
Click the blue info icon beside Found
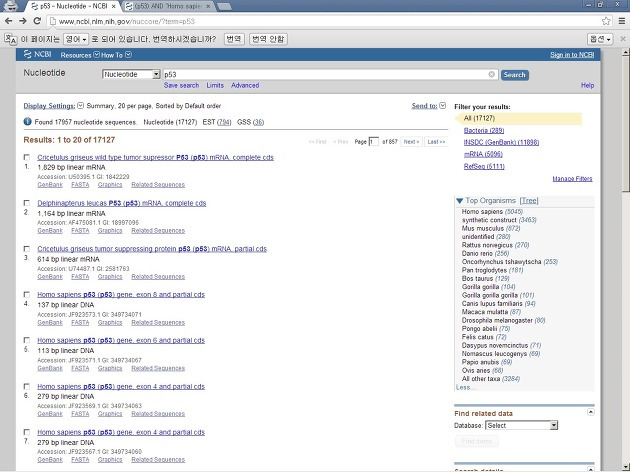coord(27,121)
